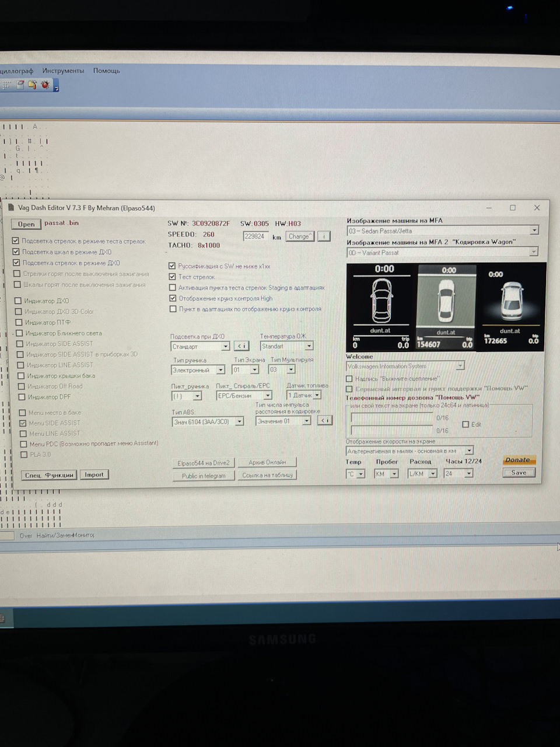Open the Значение 01 impulse type dropdown
The height and width of the screenshot is (747, 560).
(x=283, y=421)
